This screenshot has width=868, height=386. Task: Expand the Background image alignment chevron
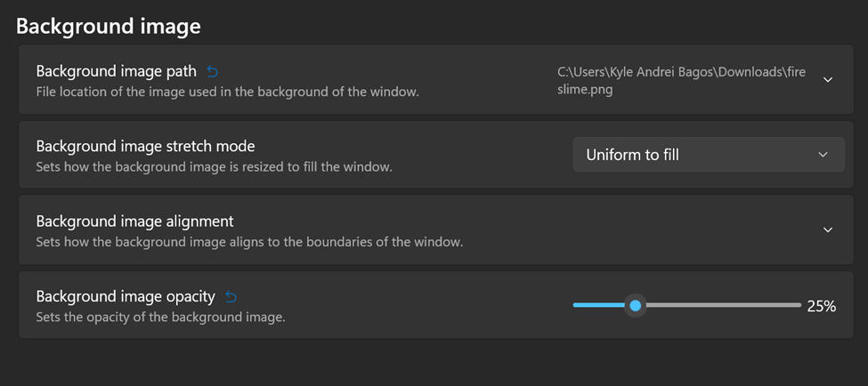pyautogui.click(x=828, y=229)
